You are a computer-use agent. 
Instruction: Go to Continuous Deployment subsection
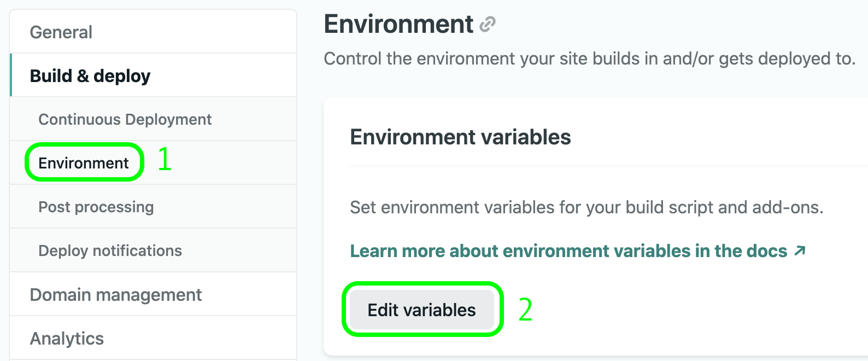point(153,119)
